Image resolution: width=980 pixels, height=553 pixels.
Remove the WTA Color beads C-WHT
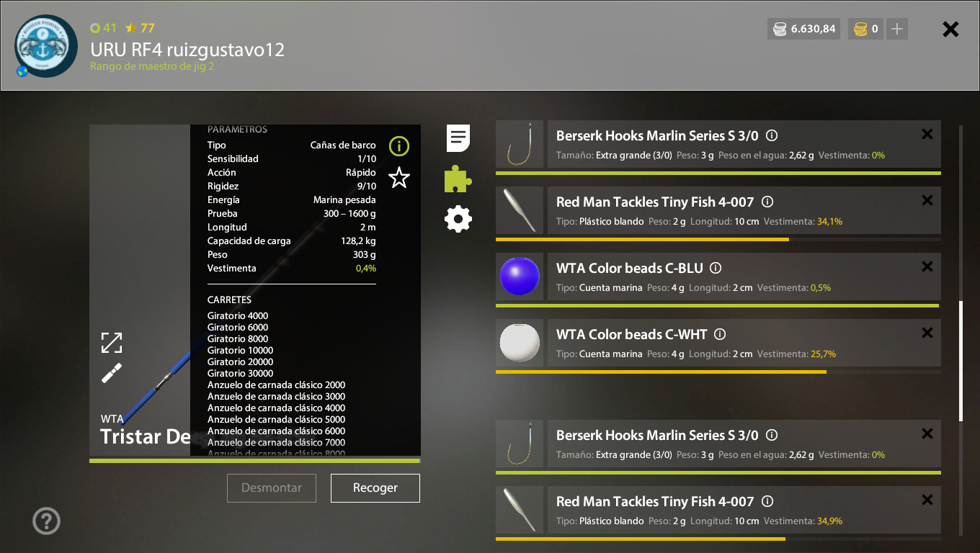click(x=927, y=333)
